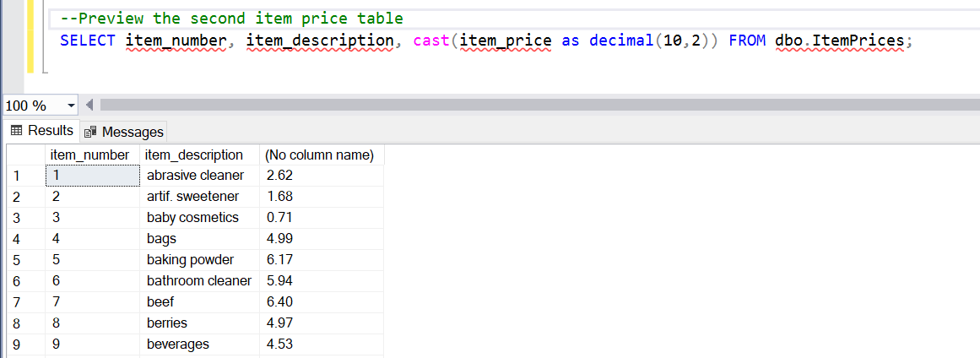The image size is (980, 358).
Task: Select row header for baking powder row
Action: tap(25, 260)
